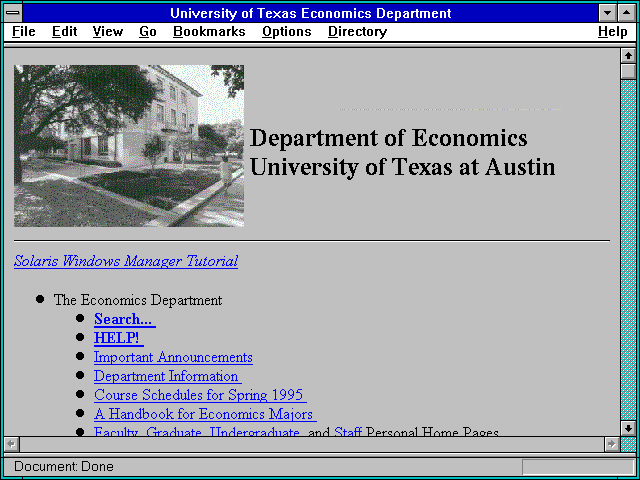640x480 pixels.
Task: Click the Document: Done status text
Action: pyautogui.click(x=64, y=467)
